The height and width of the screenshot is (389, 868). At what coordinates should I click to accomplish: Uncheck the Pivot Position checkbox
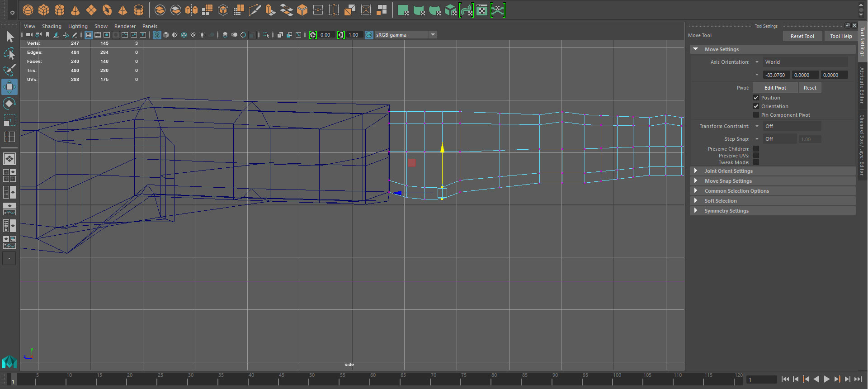756,98
